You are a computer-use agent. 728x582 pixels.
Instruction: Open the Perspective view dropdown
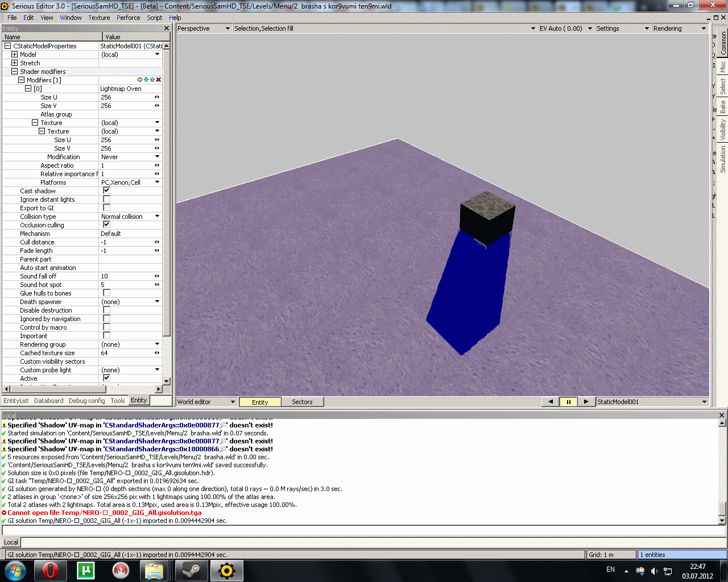click(204, 28)
